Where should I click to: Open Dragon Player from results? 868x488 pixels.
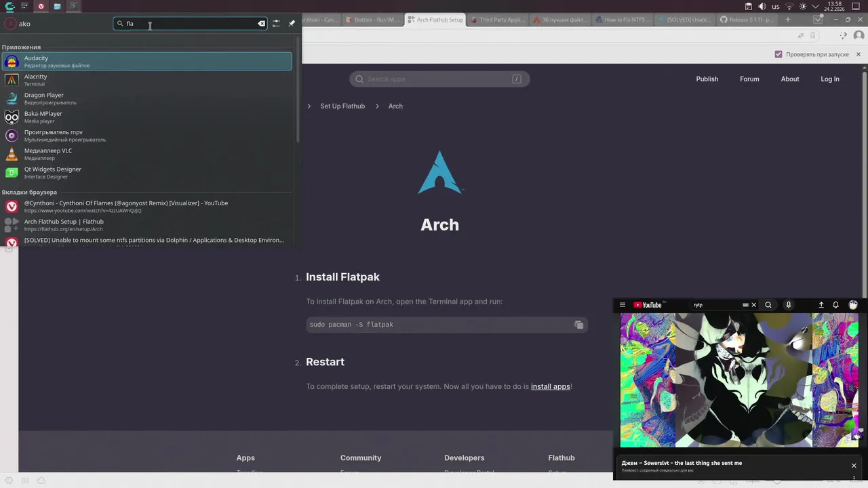click(x=146, y=98)
